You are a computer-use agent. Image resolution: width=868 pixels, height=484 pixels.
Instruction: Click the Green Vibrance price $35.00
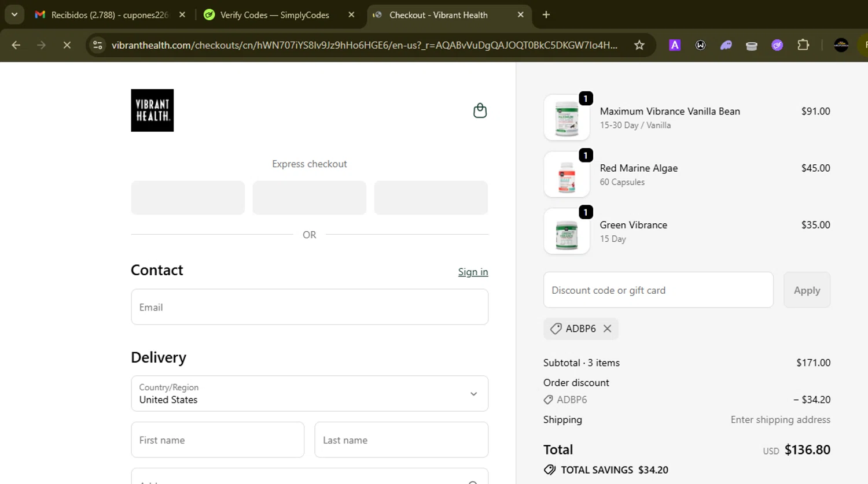coord(815,225)
